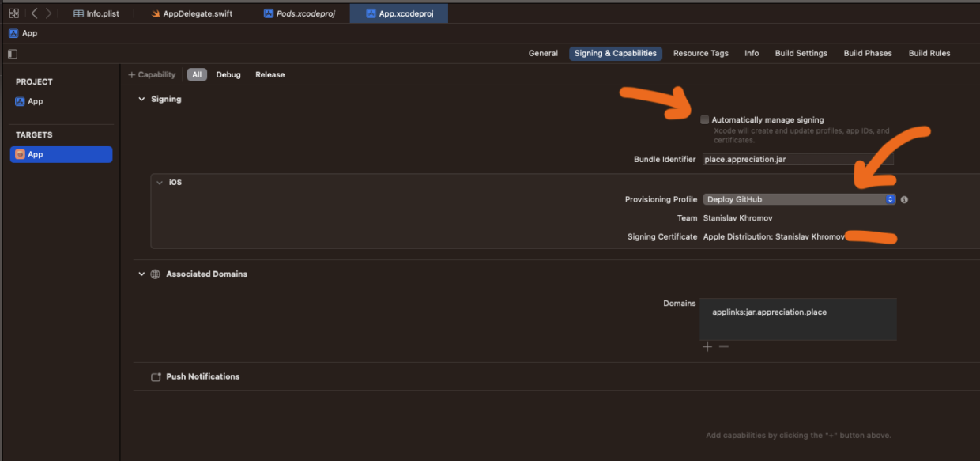Click the Bundle Identifier text field
The height and width of the screenshot is (461, 980).
pos(797,159)
